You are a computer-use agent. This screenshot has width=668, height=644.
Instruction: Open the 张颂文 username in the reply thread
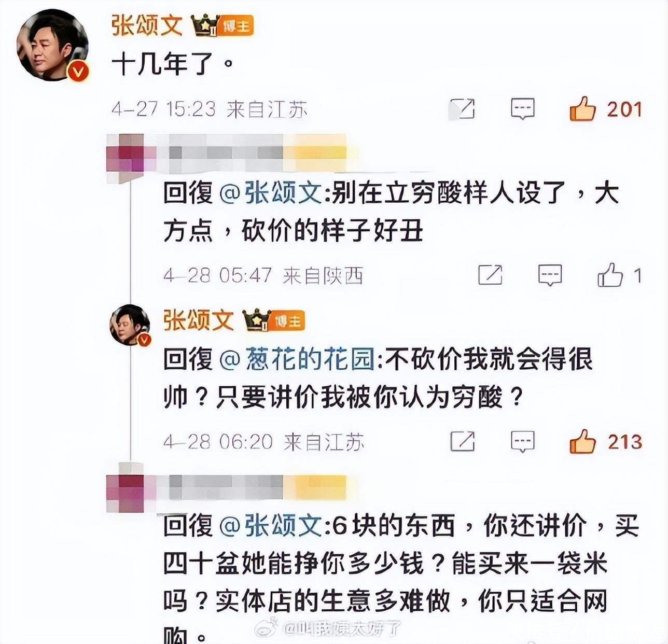point(199,320)
